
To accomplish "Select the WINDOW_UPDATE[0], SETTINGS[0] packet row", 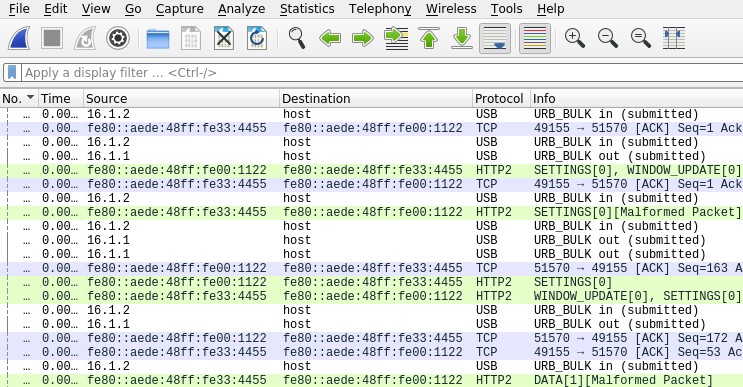I will pyautogui.click(x=372, y=296).
